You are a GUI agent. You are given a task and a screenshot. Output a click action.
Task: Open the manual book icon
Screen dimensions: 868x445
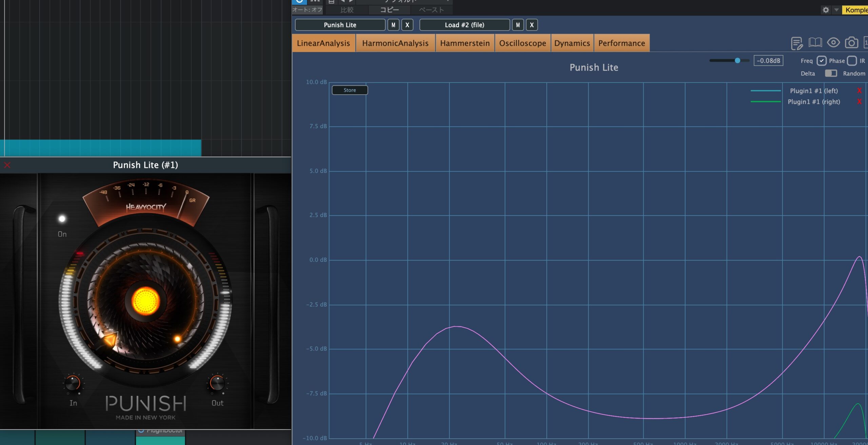(x=815, y=43)
